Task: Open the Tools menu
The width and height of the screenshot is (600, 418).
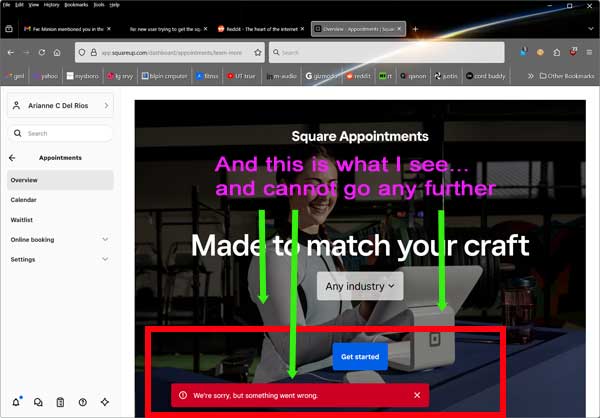Action: 99,5
